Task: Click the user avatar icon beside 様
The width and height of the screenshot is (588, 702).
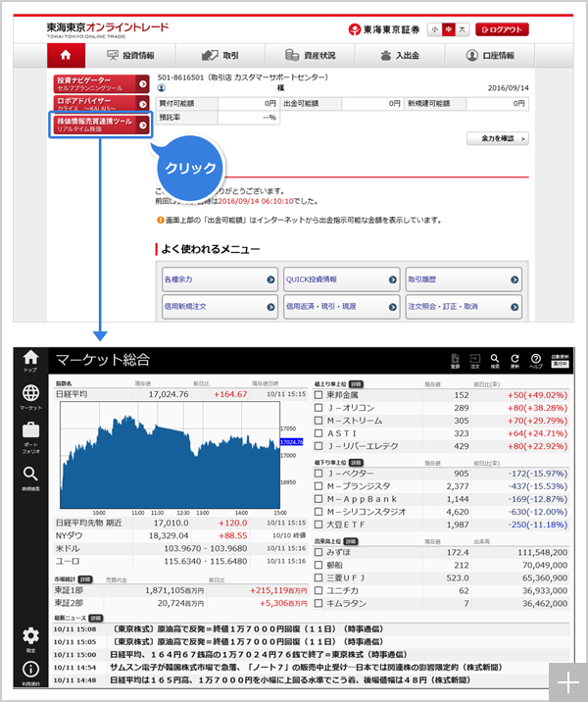Action: (x=161, y=88)
